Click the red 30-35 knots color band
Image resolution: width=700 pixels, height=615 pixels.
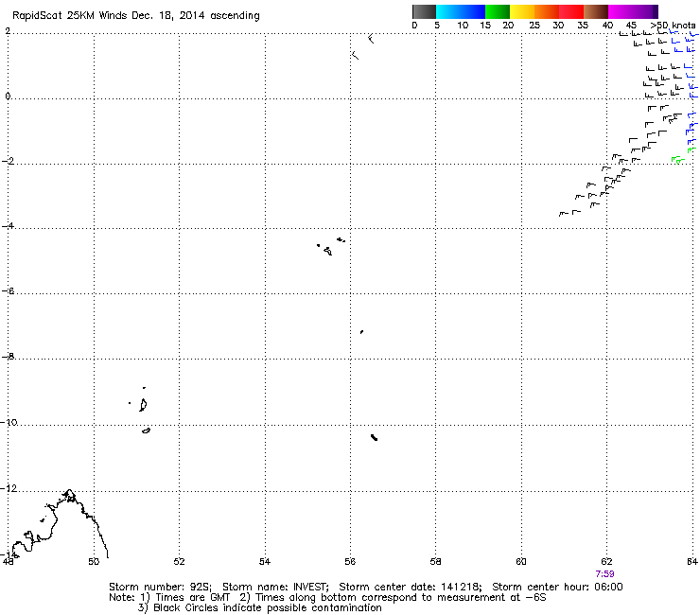[x=571, y=11]
